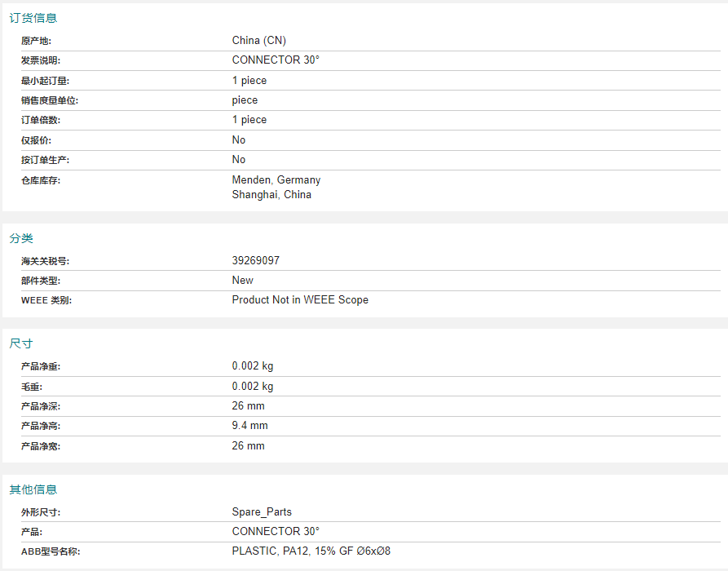Viewport: 728px width, 571px height.
Task: Click the Spare_Parts dimension value
Action: (262, 512)
